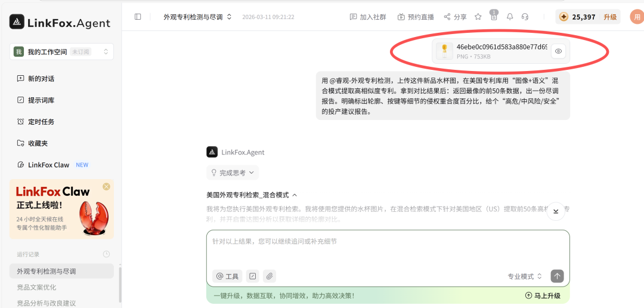
Task: Click 加入社群 in the top bar
Action: 368,17
